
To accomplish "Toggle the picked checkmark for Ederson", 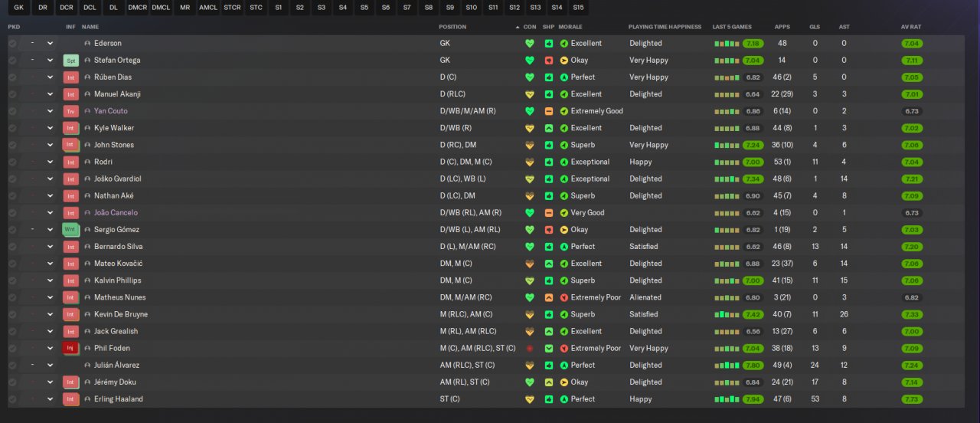I will coord(12,44).
